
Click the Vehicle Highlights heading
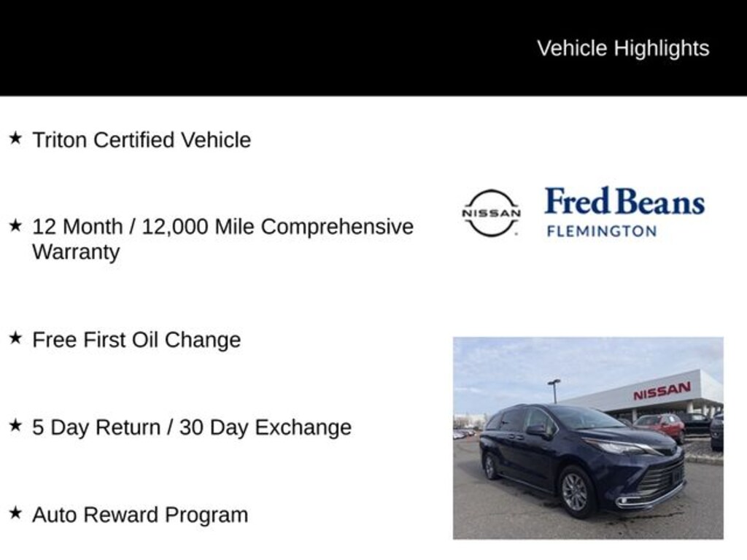click(x=623, y=48)
